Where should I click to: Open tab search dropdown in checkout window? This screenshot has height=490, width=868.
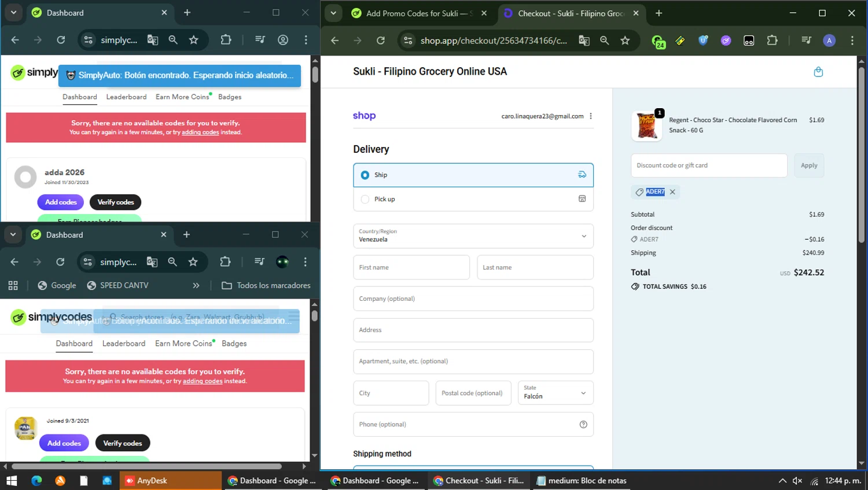[x=333, y=13]
